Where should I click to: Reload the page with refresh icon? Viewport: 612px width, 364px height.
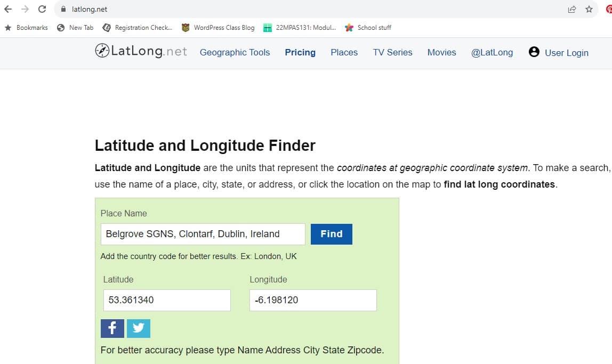coord(42,9)
